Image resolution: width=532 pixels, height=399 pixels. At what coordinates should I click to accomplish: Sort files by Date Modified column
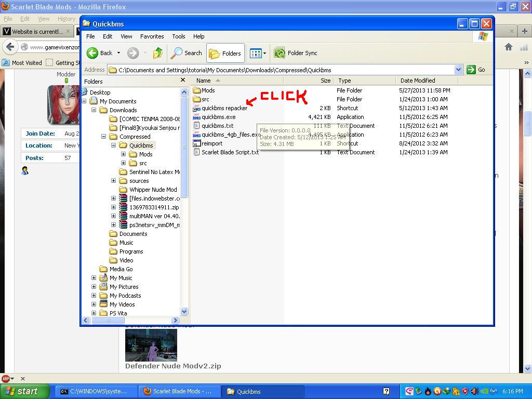(418, 81)
